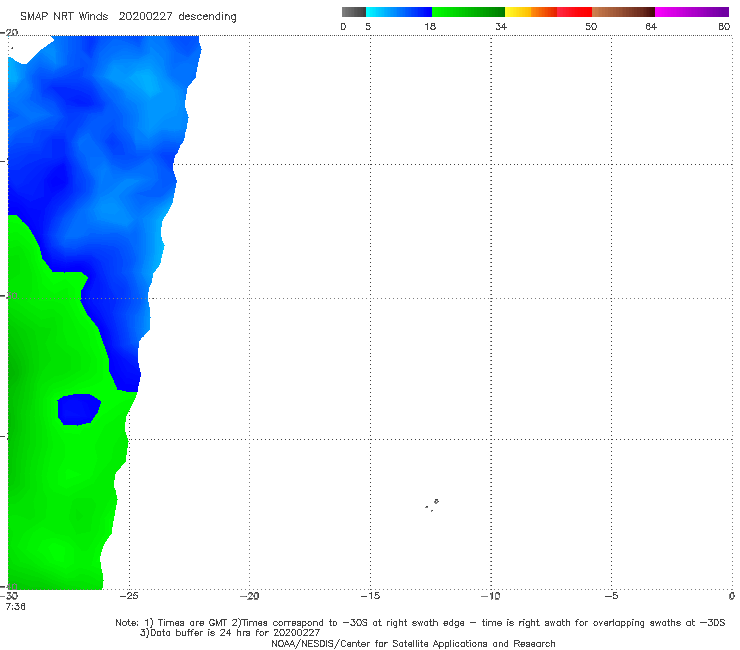Screen dimensions: 740x650
Task: Click the 'Data buffer is 24 hrs' note
Action: 230,633
